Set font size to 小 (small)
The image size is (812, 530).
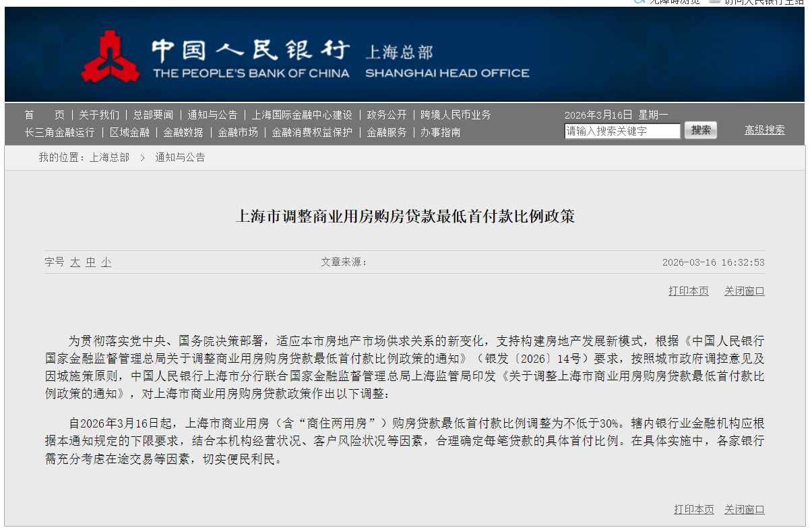[x=106, y=262]
